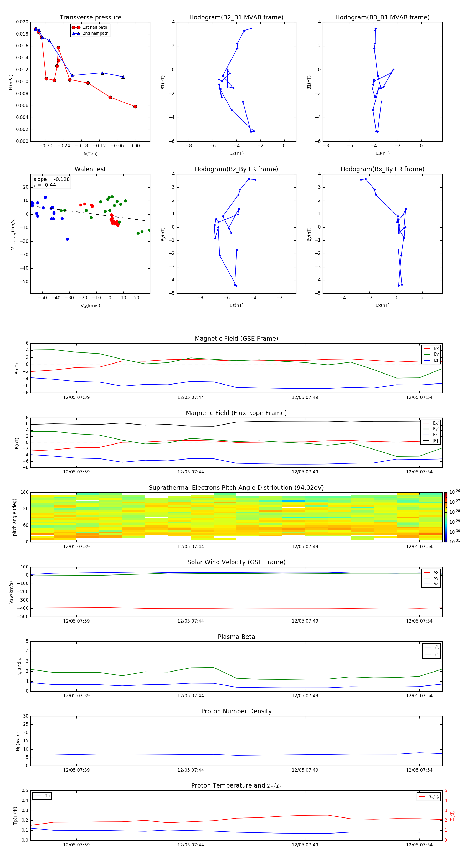Viewport: 473px width, 868px height.
Task: Click the 'Magnetic Field (Flux Rope Frame)' title
Action: pyautogui.click(x=236, y=413)
